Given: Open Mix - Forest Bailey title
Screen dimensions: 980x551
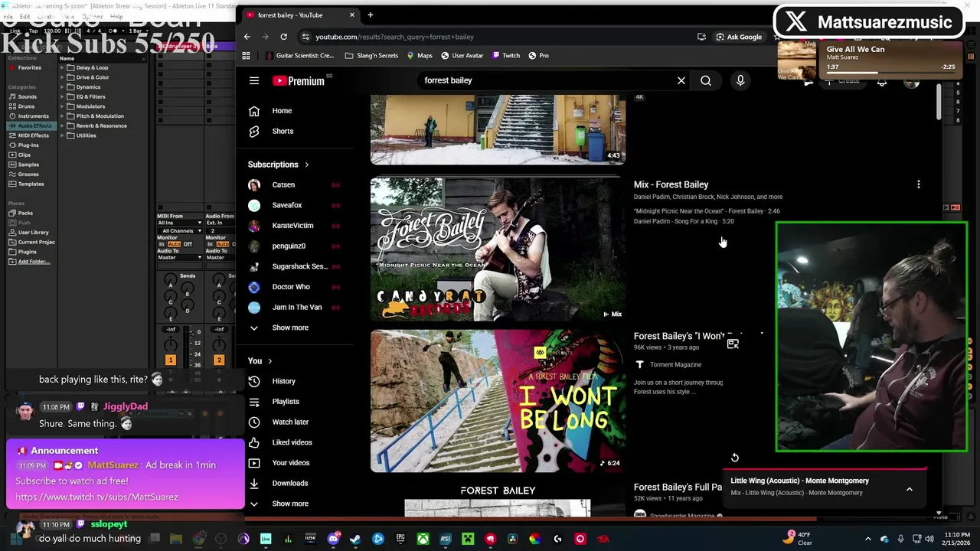Looking at the screenshot, I should pos(671,184).
